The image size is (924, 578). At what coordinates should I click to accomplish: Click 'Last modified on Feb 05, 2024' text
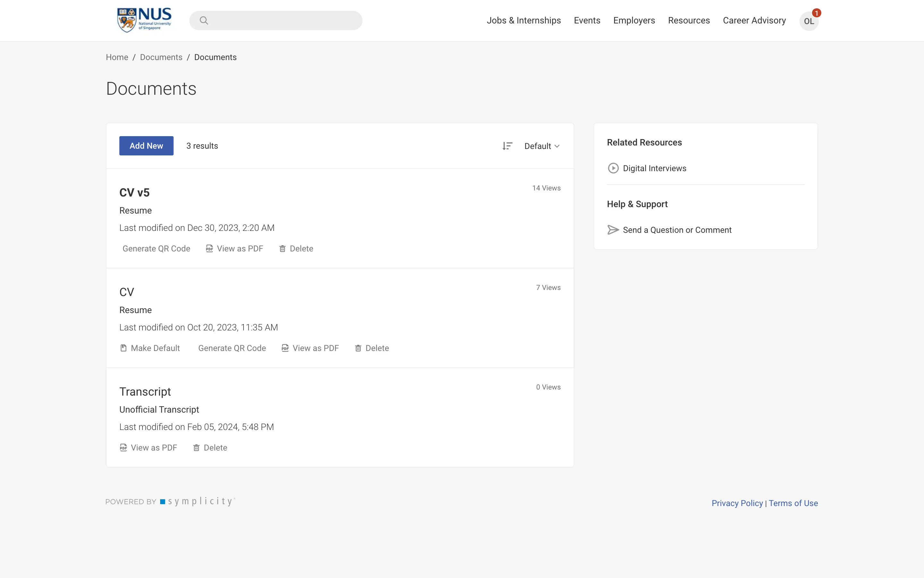tap(197, 427)
